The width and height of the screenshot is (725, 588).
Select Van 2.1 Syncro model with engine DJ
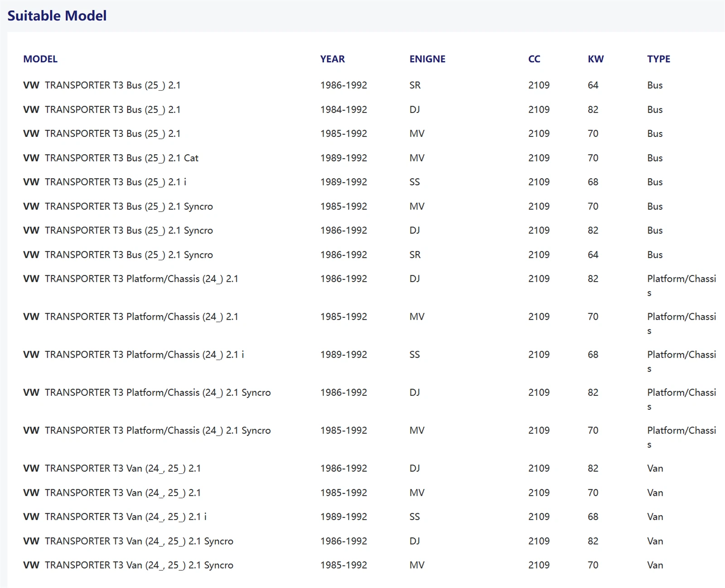139,541
